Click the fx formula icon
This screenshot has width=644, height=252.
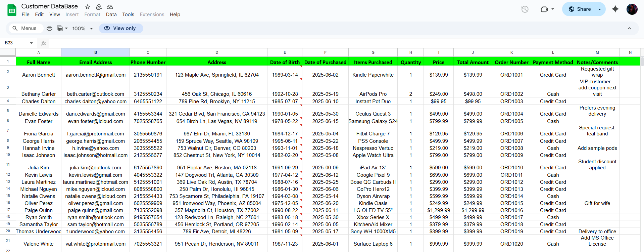[x=43, y=43]
